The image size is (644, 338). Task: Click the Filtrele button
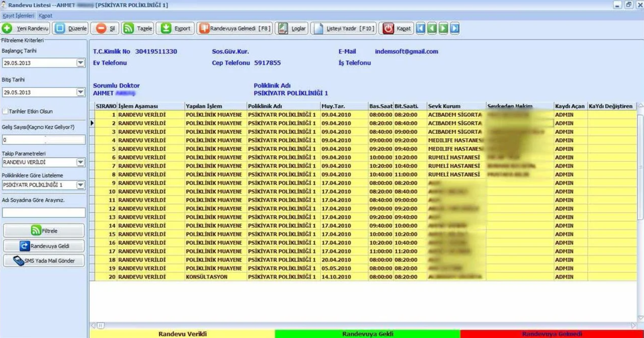[44, 231]
